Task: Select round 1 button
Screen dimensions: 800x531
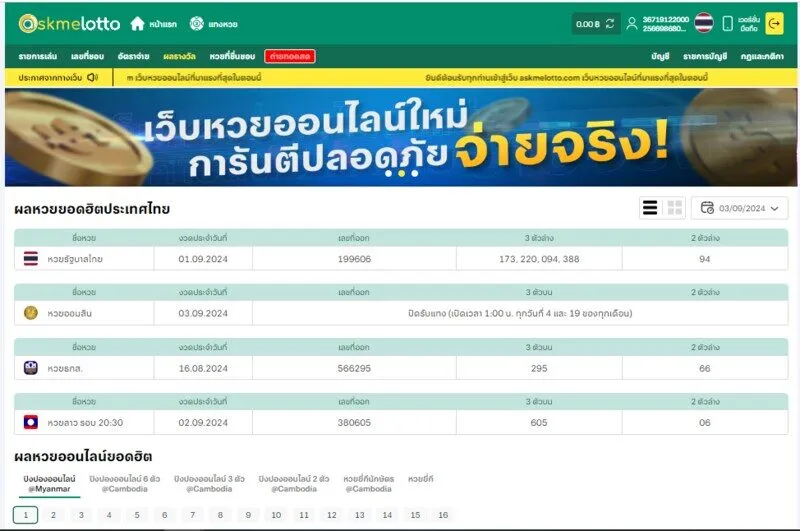Action: [26, 515]
